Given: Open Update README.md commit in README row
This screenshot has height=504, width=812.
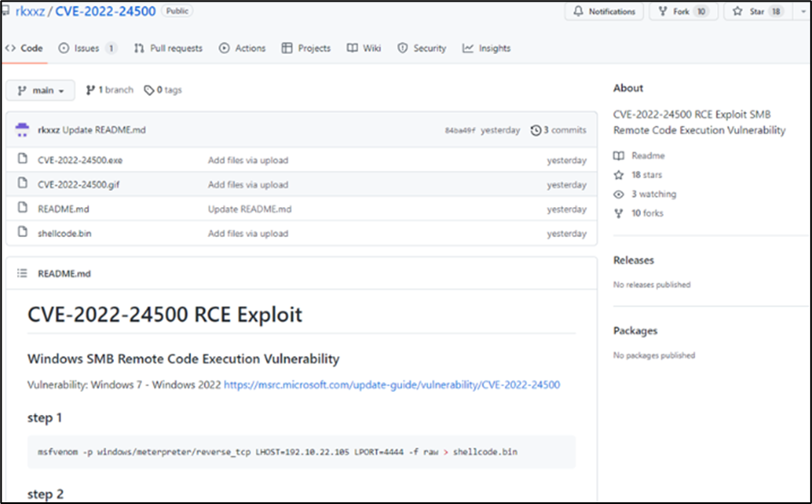Looking at the screenshot, I should (250, 210).
